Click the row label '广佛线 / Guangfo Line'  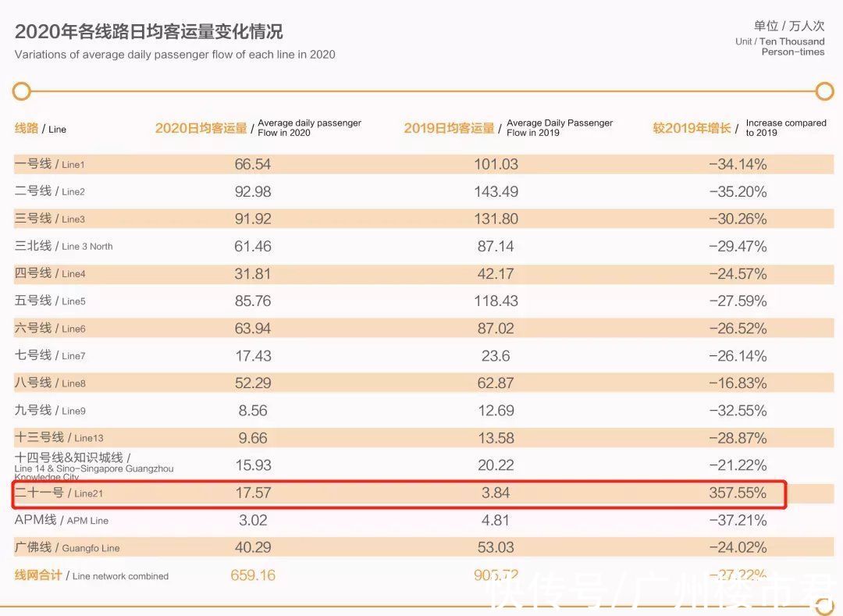pos(67,547)
